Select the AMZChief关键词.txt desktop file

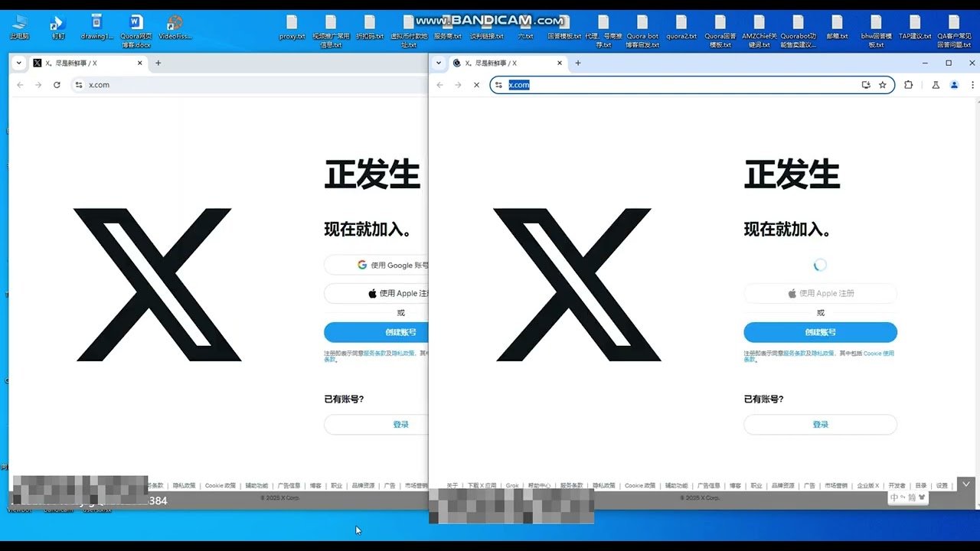759,31
